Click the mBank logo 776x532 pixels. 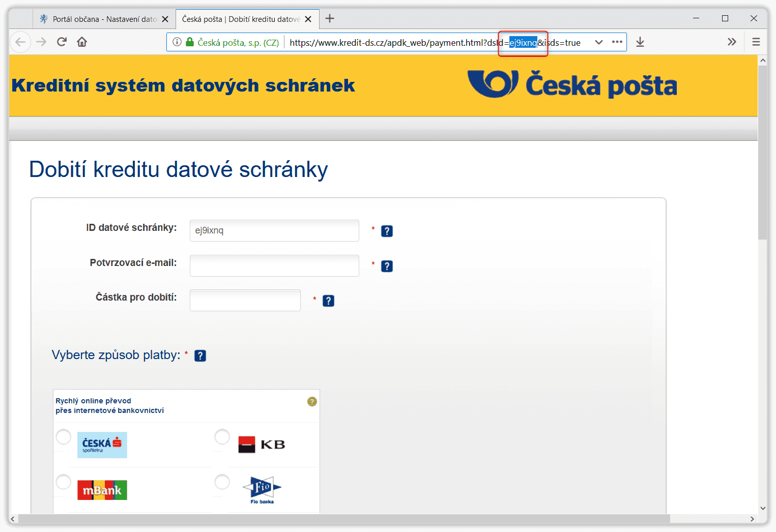tap(102, 490)
